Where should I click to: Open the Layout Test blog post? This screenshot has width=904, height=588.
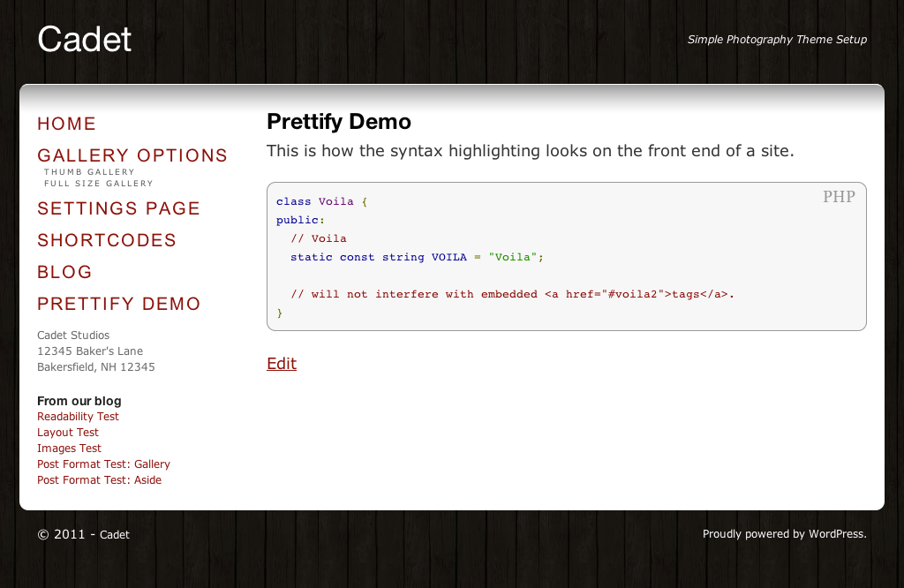click(x=68, y=433)
